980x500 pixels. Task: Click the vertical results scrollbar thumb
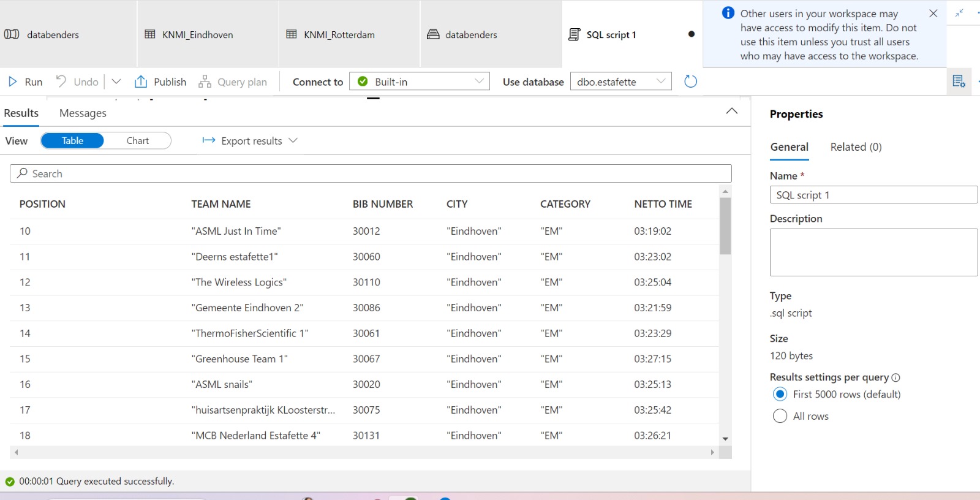coord(725,225)
